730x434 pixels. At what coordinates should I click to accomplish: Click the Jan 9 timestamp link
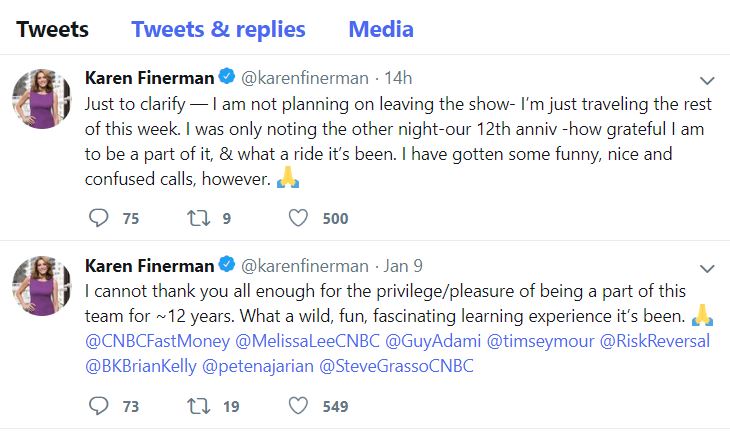(x=405, y=267)
